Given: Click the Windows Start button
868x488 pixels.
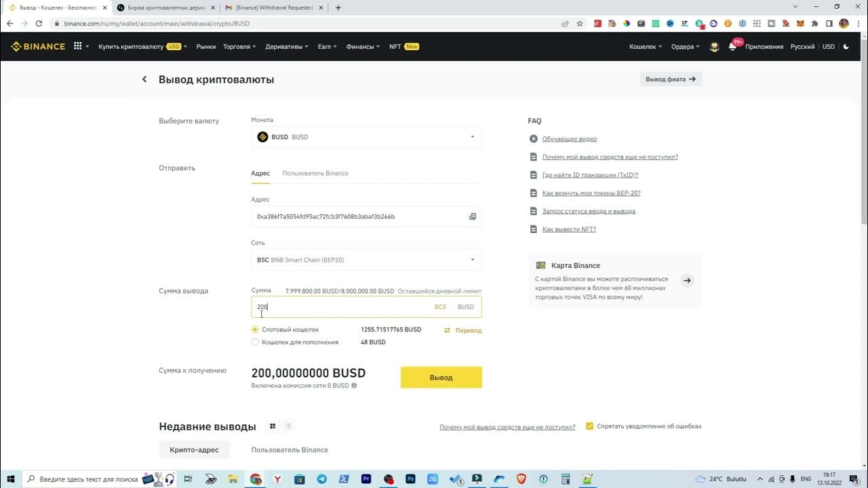Looking at the screenshot, I should [x=11, y=479].
